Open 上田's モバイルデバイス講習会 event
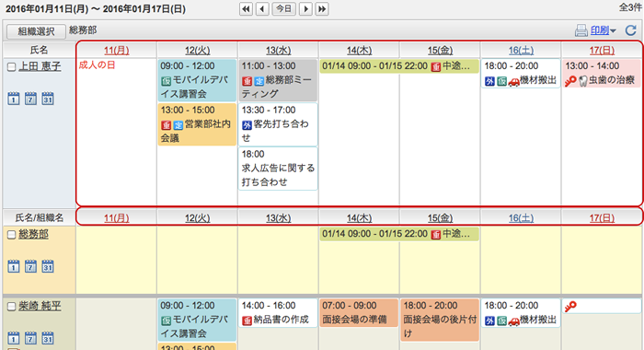This screenshot has height=350, width=644. [197, 80]
